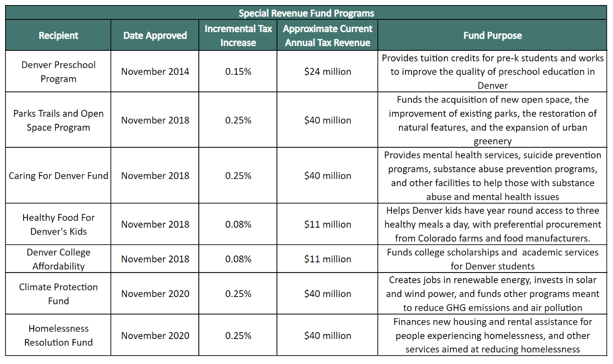Select the $24 million revenue cell

click(327, 72)
